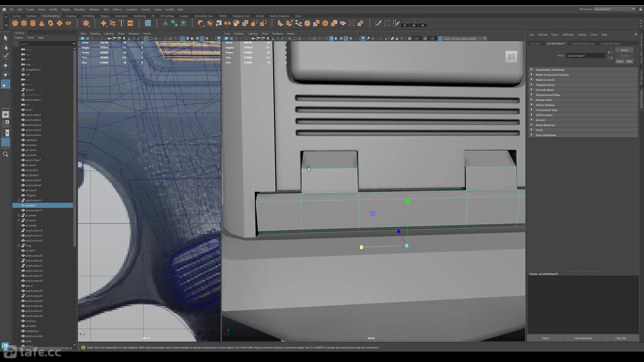Create a platonic solid from the shelf

[x=86, y=23]
